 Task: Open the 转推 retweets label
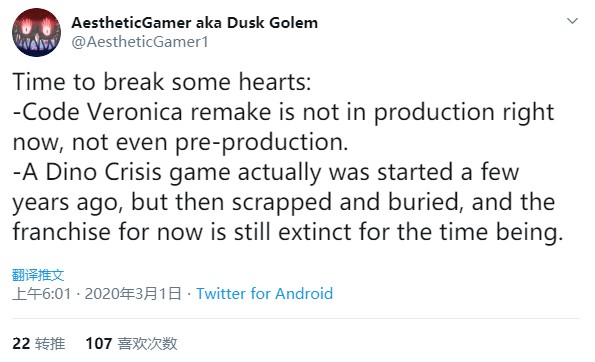pyautogui.click(x=50, y=344)
